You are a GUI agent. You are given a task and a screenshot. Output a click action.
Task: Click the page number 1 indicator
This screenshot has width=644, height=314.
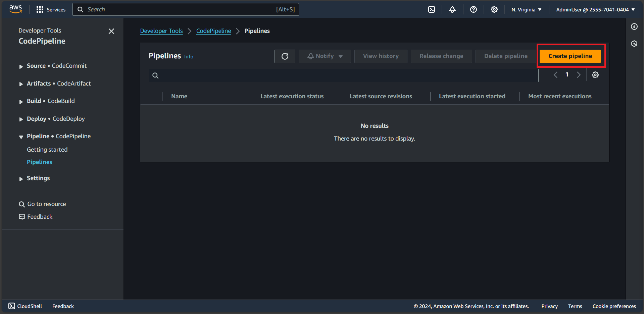(567, 74)
